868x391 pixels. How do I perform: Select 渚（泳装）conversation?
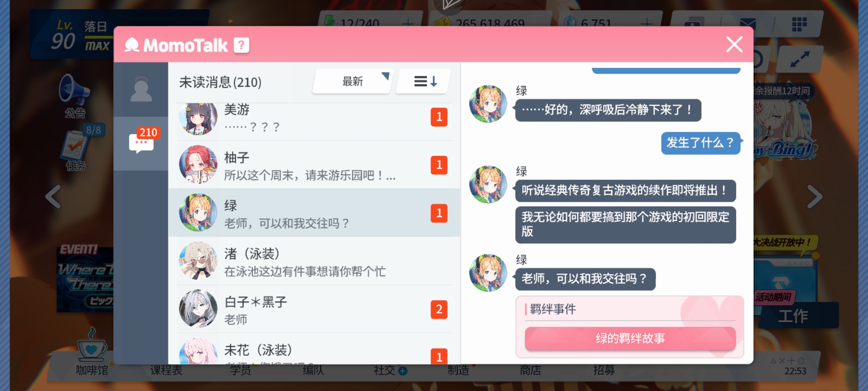314,261
